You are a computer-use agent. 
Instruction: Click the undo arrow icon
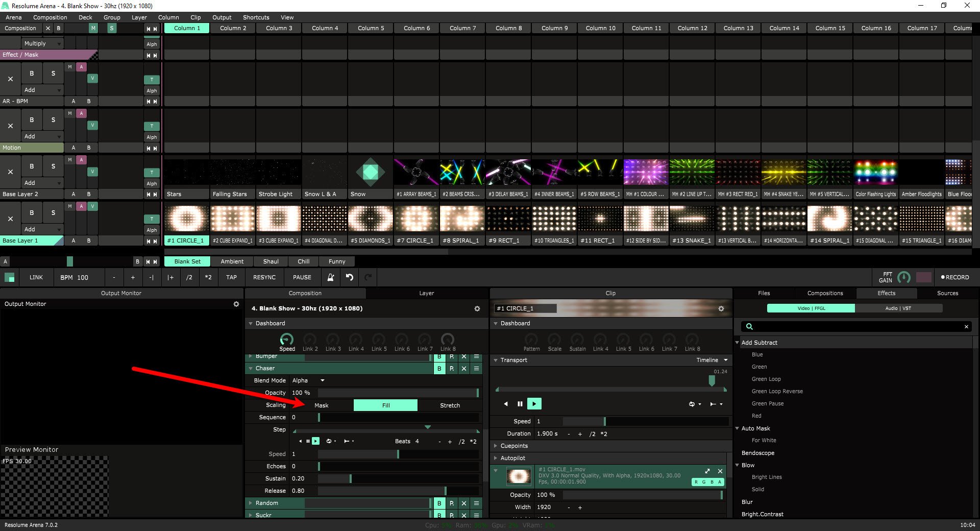(x=350, y=277)
